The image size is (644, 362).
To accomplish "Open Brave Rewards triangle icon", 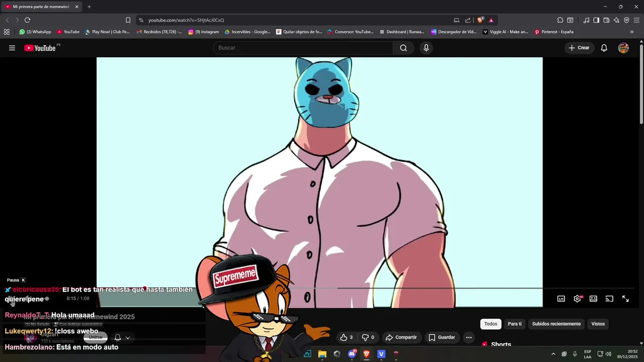I will click(x=491, y=20).
